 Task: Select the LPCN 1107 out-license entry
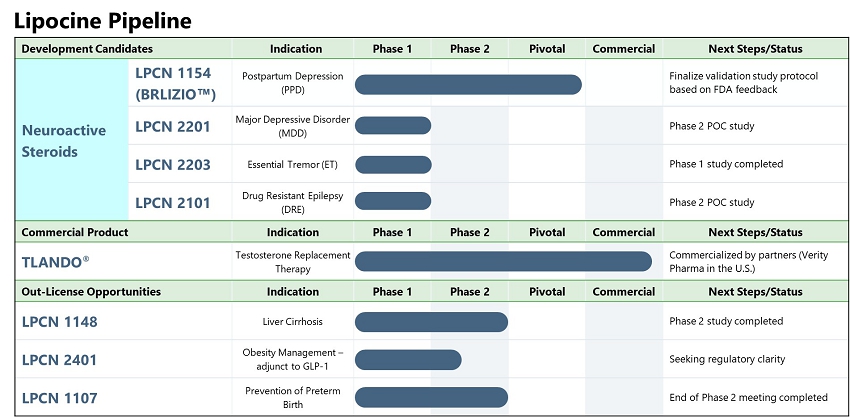tap(60, 398)
